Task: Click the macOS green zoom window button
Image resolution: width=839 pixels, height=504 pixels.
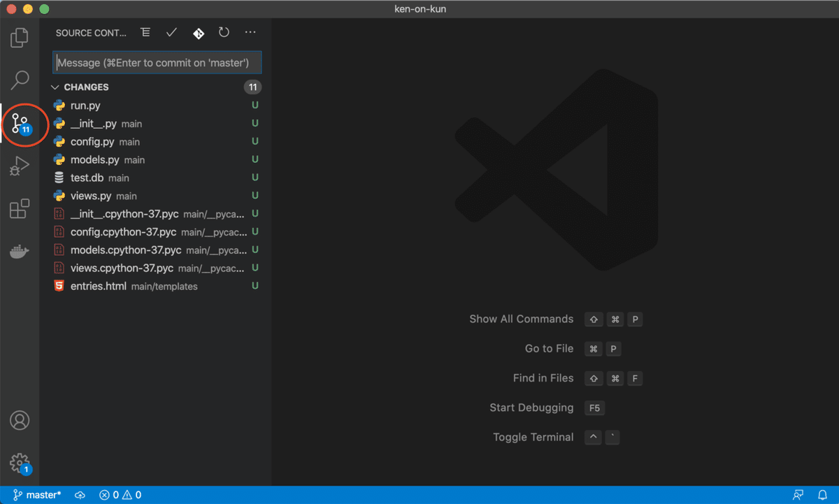Action: [x=44, y=10]
